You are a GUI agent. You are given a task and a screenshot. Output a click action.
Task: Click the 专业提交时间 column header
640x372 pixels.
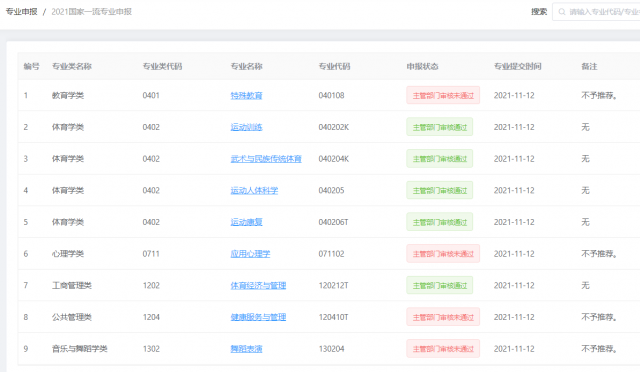coord(518,66)
